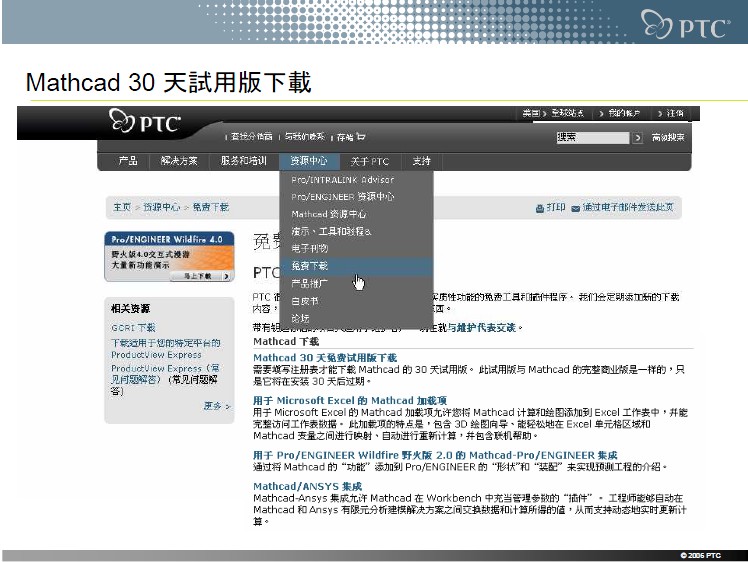Open the 用于 Microsoft Excel 的 Mathcad 加载项 link
This screenshot has width=748, height=562.
coord(350,401)
